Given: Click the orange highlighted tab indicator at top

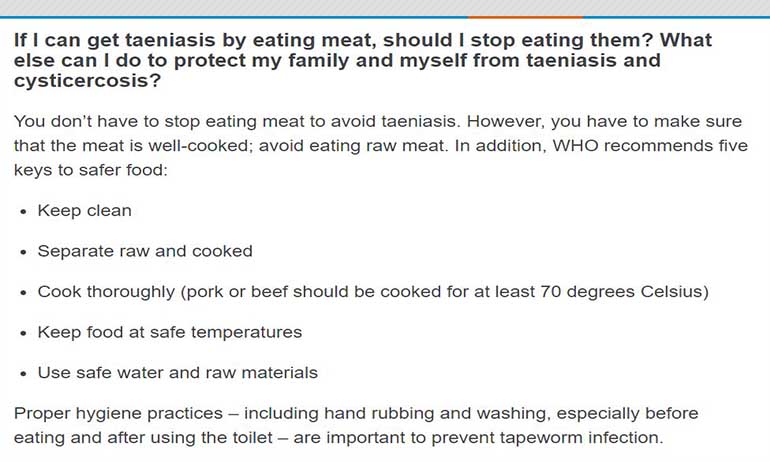Looking at the screenshot, I should 525,17.
